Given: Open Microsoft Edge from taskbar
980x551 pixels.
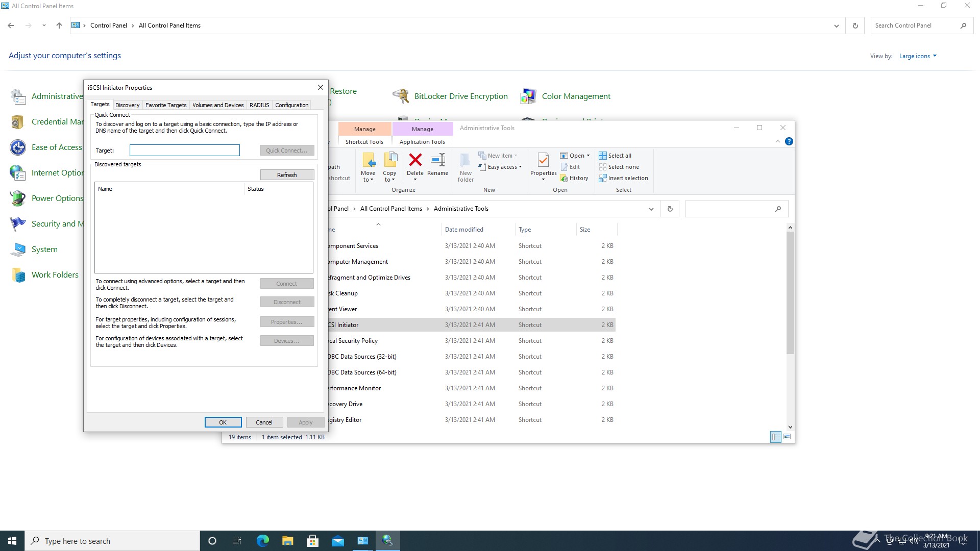Looking at the screenshot, I should click(x=262, y=541).
